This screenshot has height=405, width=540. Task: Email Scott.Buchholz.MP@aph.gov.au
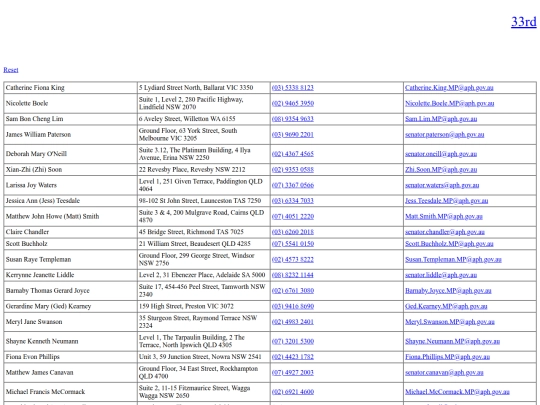[449, 244]
